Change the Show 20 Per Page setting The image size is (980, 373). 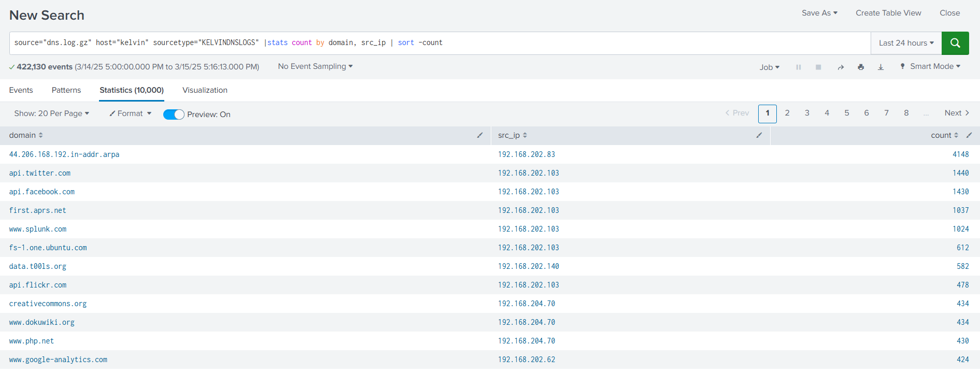(52, 113)
